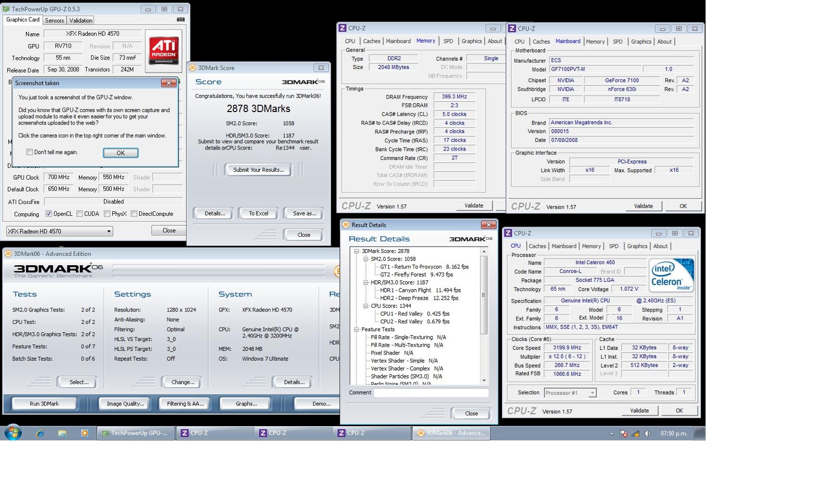Click the Result Details scrollbar thumb
The width and height of the screenshot is (831, 504).
484,294
